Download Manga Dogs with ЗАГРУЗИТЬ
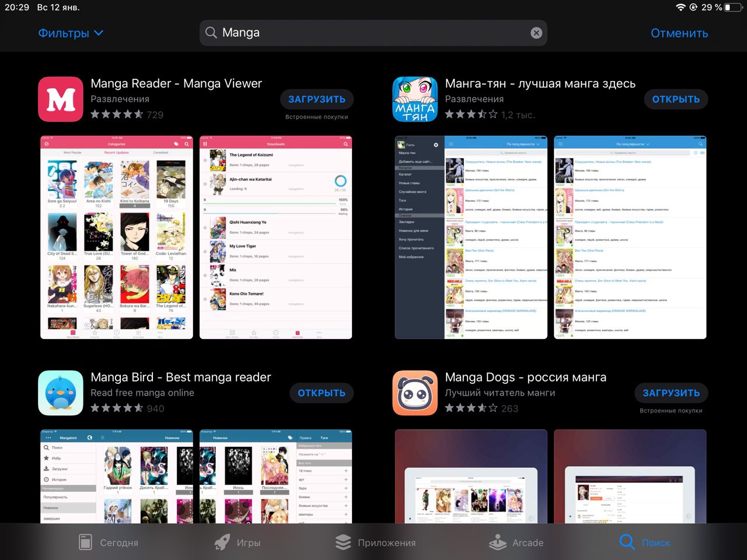 [671, 393]
